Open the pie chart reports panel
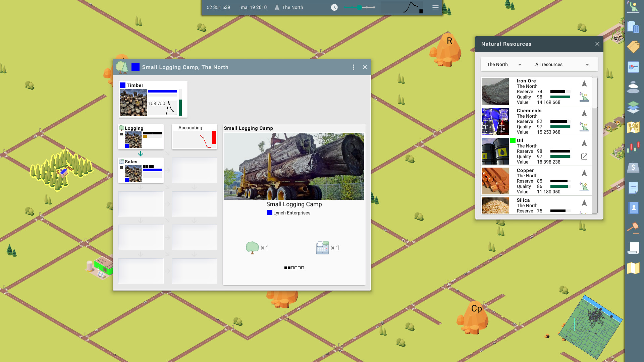 [633, 67]
